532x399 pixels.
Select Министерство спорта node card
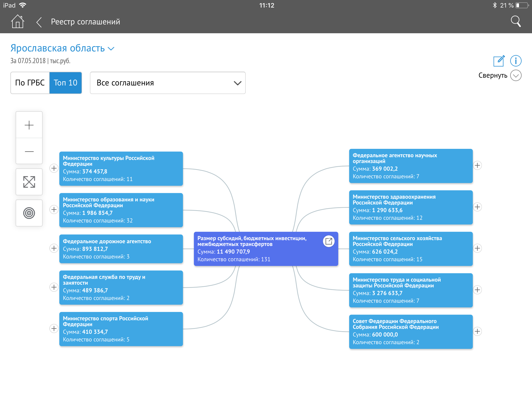pos(121,329)
